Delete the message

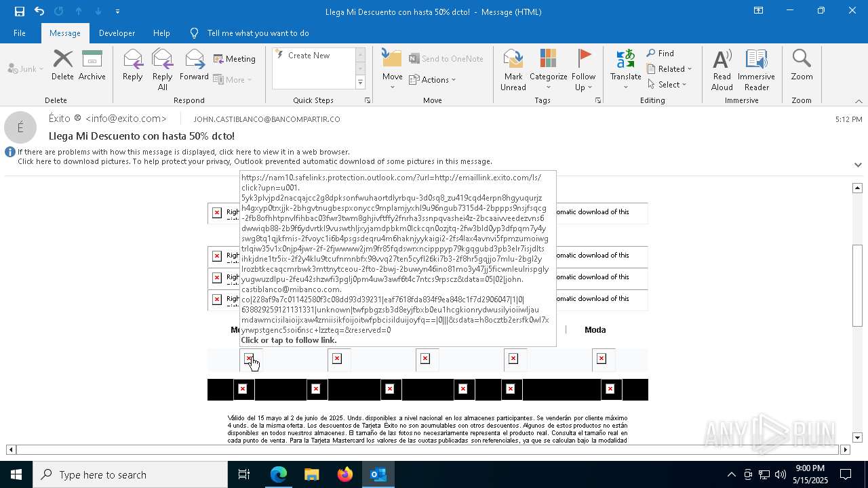pos(62,65)
